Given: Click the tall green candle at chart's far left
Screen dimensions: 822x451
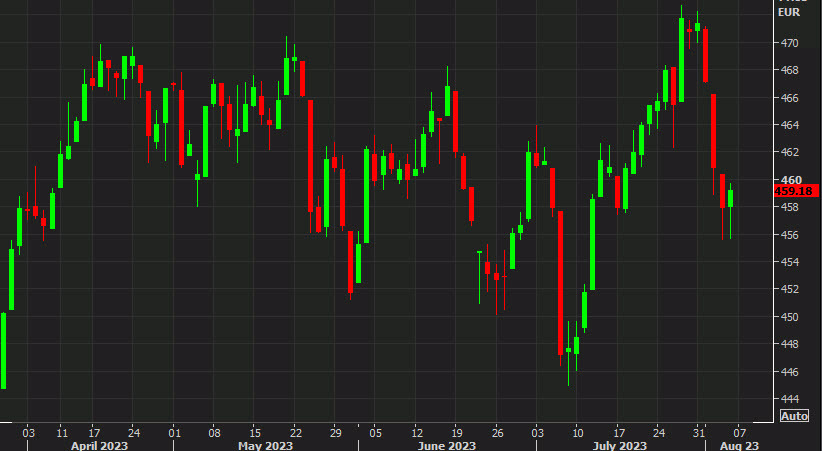Looking at the screenshot, I should 3,351.
